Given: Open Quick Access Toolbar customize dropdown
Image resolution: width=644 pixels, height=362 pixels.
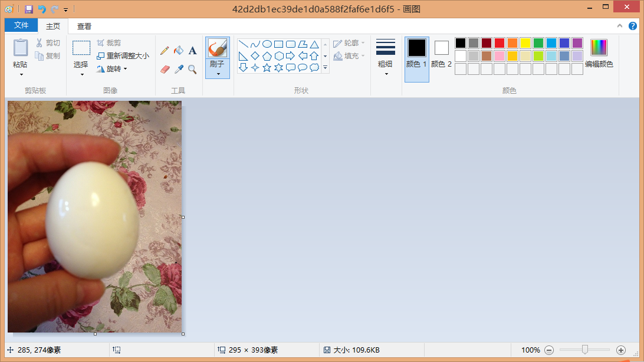Looking at the screenshot, I should 65,9.
